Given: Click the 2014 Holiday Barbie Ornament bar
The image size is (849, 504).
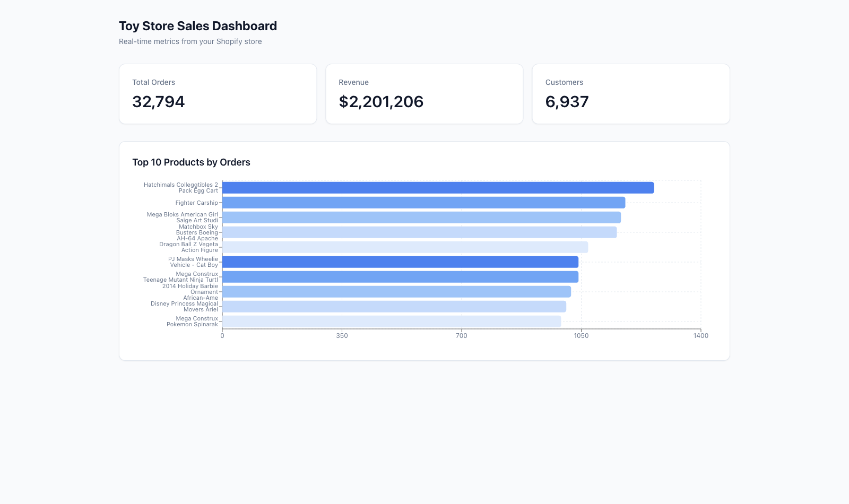Looking at the screenshot, I should pos(396,292).
